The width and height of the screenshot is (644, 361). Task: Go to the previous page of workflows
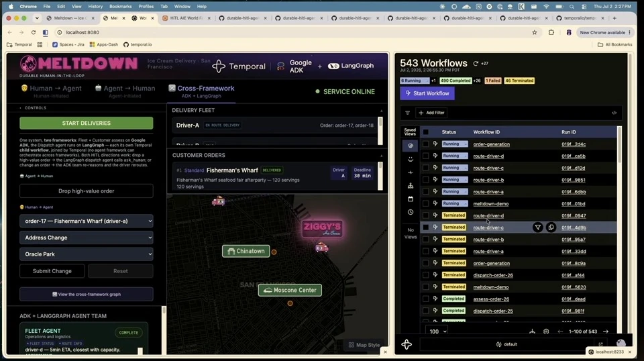point(560,331)
